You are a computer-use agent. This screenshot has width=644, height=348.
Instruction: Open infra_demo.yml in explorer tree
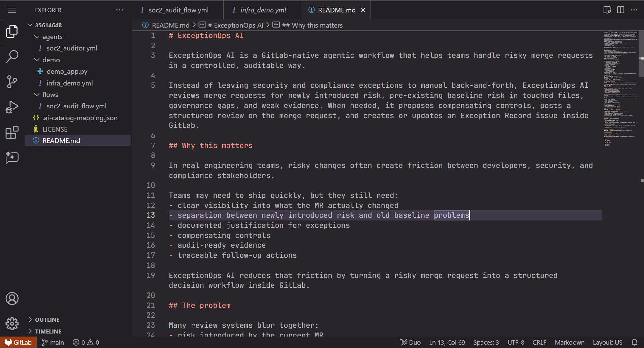coord(78,83)
